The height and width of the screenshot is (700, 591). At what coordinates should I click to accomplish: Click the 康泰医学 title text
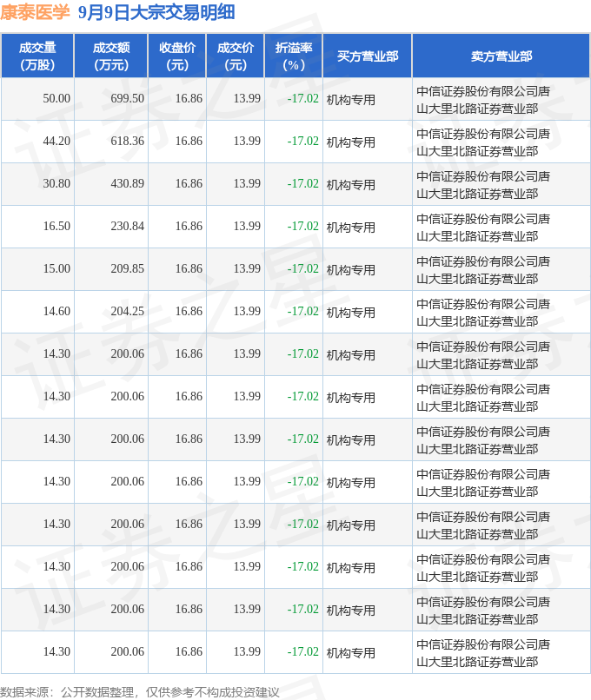[x=35, y=12]
